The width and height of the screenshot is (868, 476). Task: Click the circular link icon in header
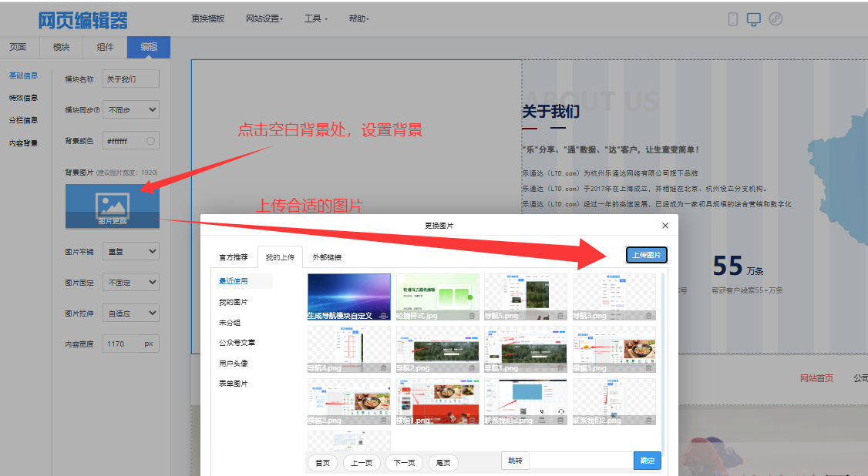coord(775,19)
